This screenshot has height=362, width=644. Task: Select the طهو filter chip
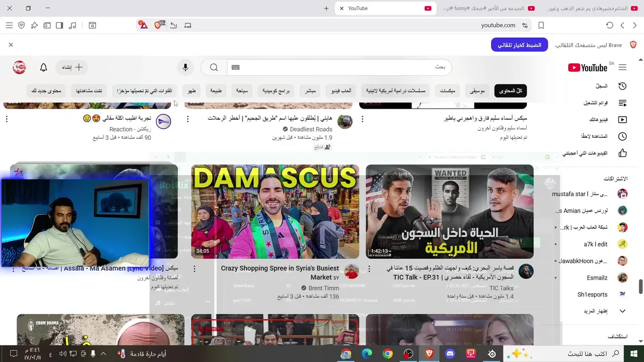tap(192, 91)
